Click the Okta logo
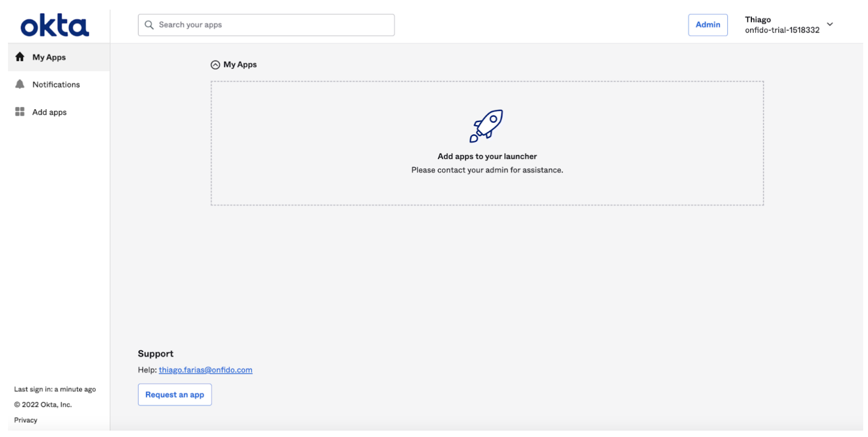 [x=55, y=26]
